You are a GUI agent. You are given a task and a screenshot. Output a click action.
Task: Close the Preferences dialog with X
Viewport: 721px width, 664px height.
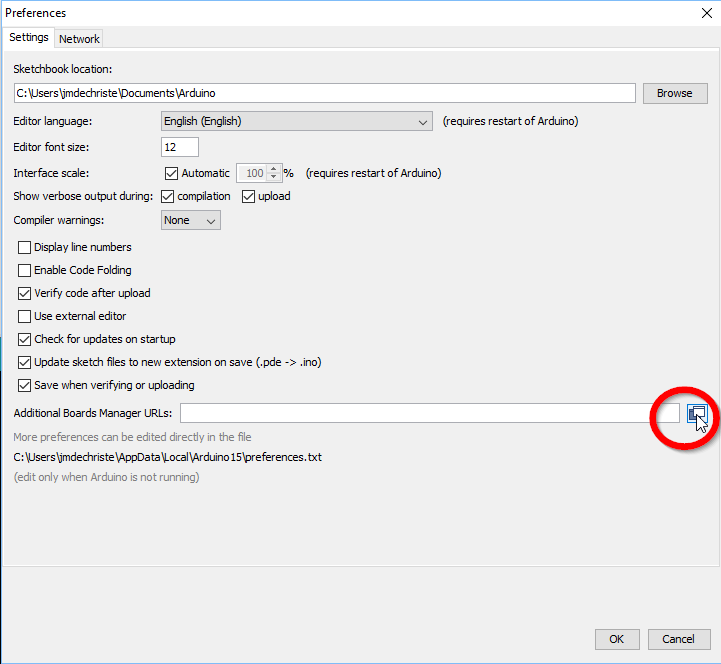pyautogui.click(x=707, y=13)
